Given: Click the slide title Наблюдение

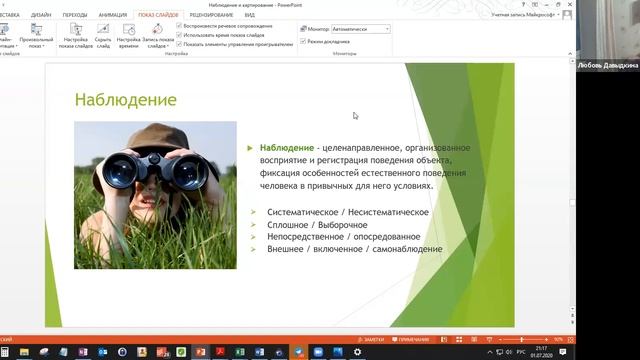Looking at the screenshot, I should (126, 100).
